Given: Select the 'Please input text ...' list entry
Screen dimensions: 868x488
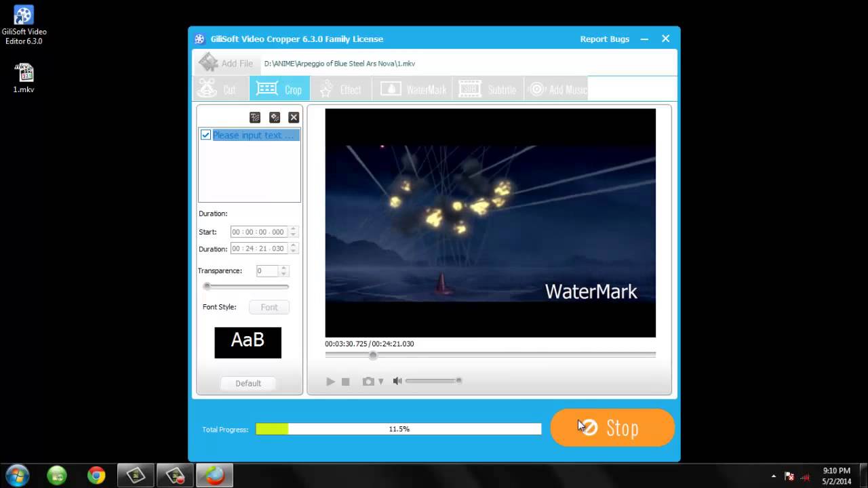Looking at the screenshot, I should [255, 135].
